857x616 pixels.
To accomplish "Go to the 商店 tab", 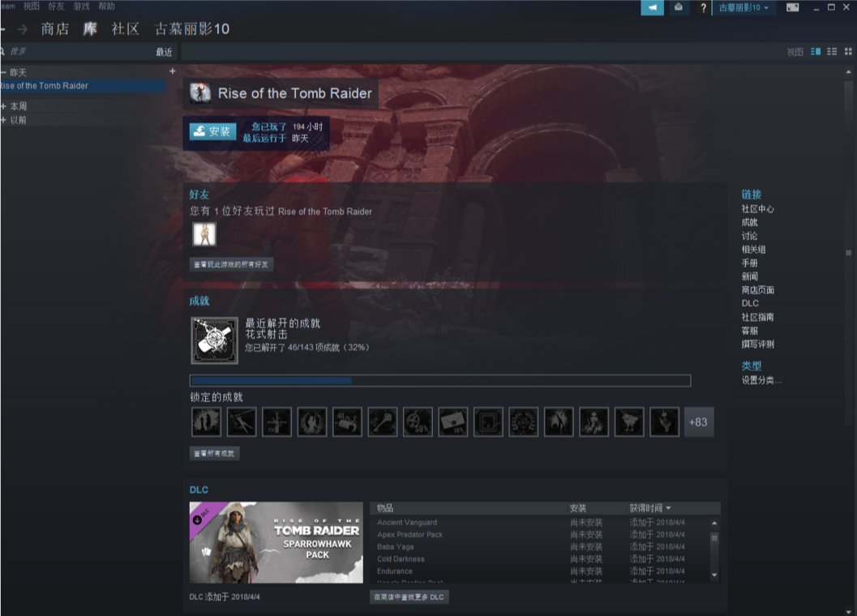I will (x=54, y=29).
